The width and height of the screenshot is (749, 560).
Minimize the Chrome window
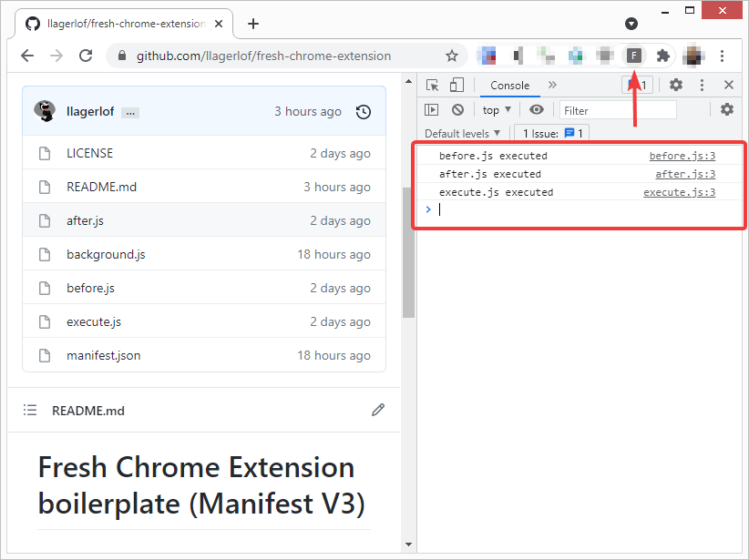[x=665, y=12]
